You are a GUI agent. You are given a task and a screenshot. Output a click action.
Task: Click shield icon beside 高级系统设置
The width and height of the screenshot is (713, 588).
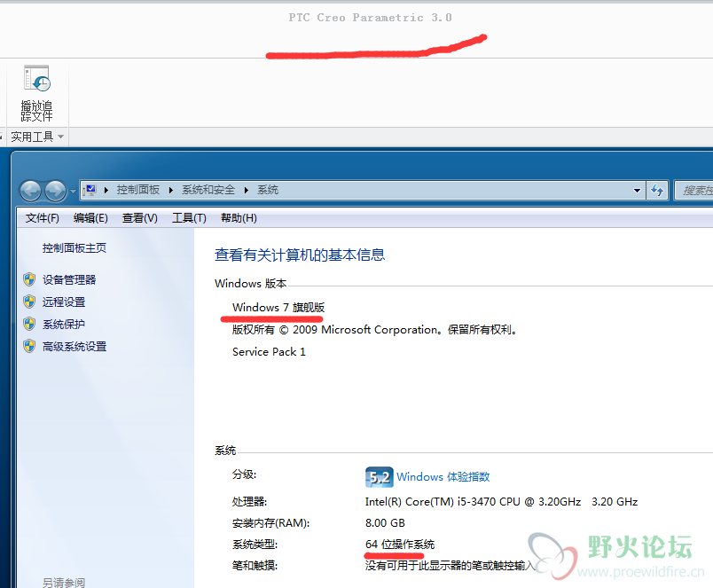click(29, 346)
